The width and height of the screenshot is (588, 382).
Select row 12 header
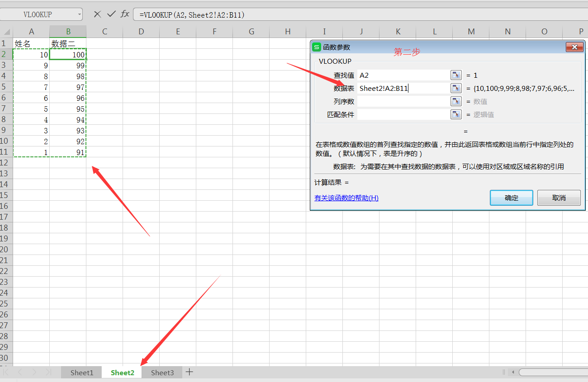click(6, 163)
